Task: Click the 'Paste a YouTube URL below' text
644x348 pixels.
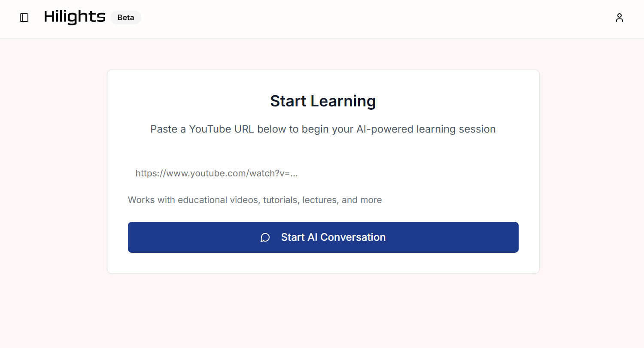Action: 323,129
